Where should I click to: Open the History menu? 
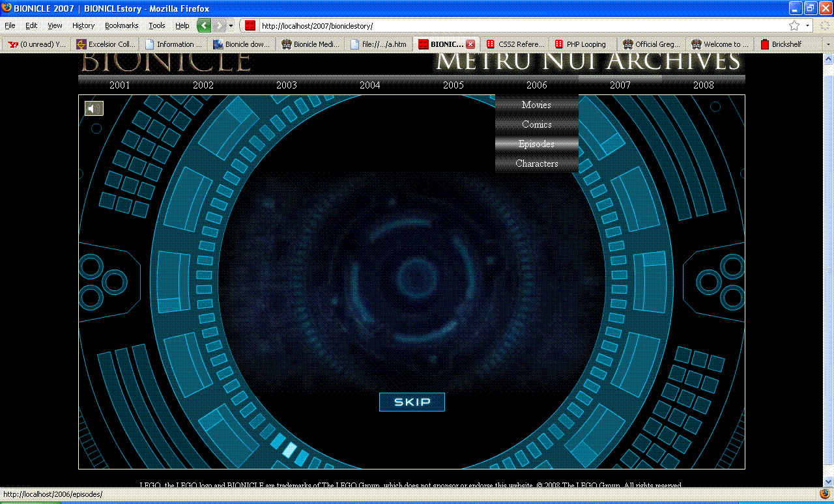[83, 25]
